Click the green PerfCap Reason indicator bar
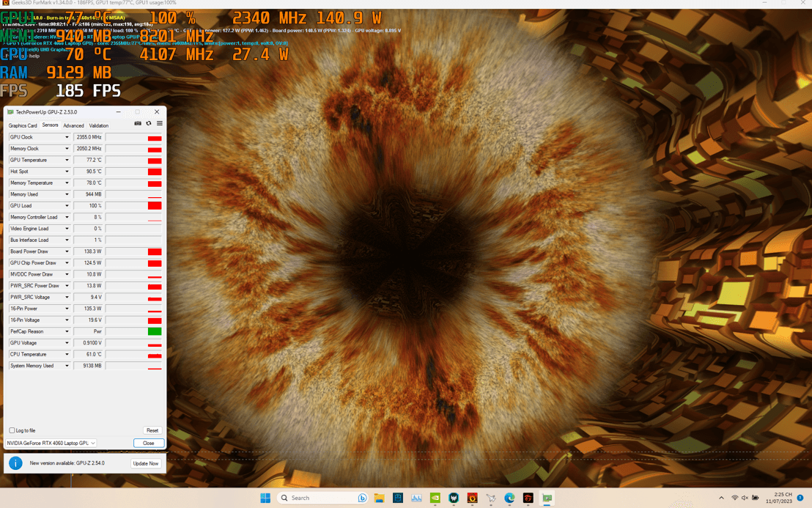Screen dimensions: 812x508 click(x=153, y=331)
